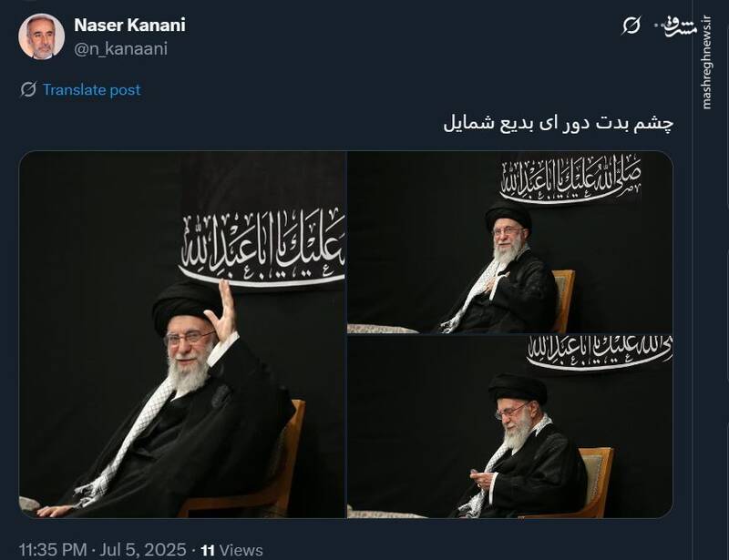
Task: Open the Naser Kanani display name link
Action: pyautogui.click(x=129, y=25)
